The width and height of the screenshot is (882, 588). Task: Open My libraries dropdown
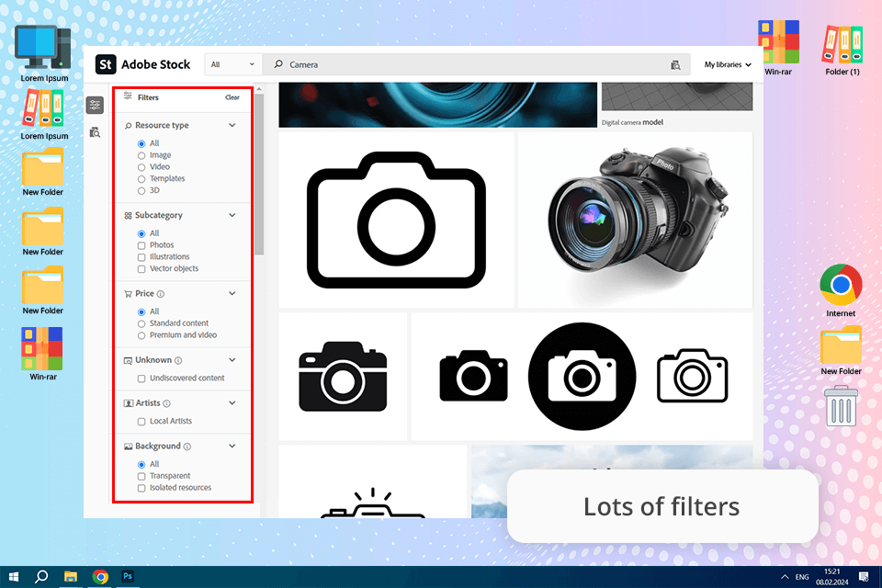(728, 64)
